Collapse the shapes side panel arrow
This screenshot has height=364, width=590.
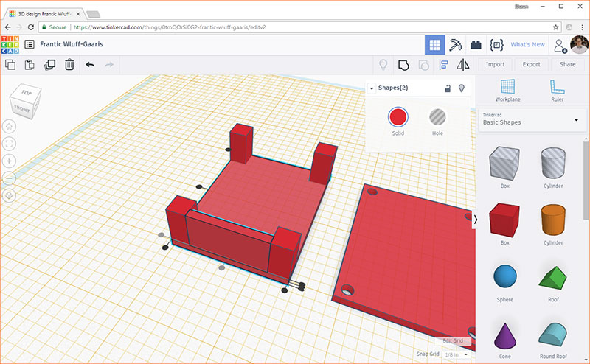tap(475, 220)
